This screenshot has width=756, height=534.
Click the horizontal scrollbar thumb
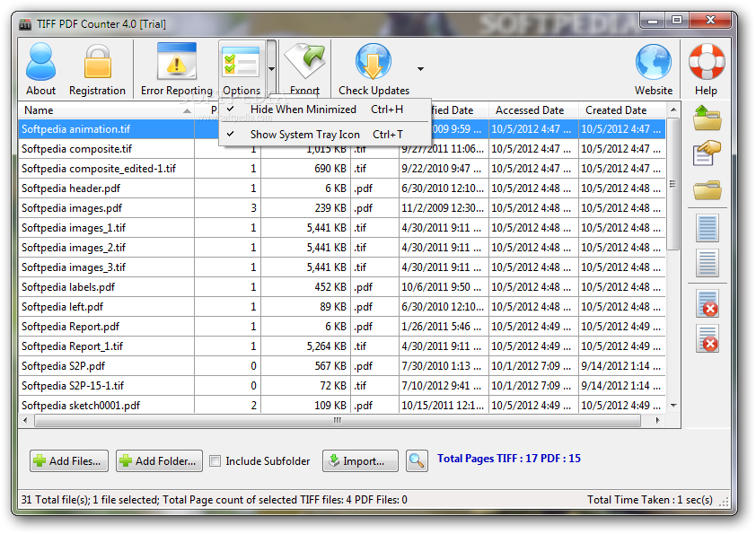(338, 421)
